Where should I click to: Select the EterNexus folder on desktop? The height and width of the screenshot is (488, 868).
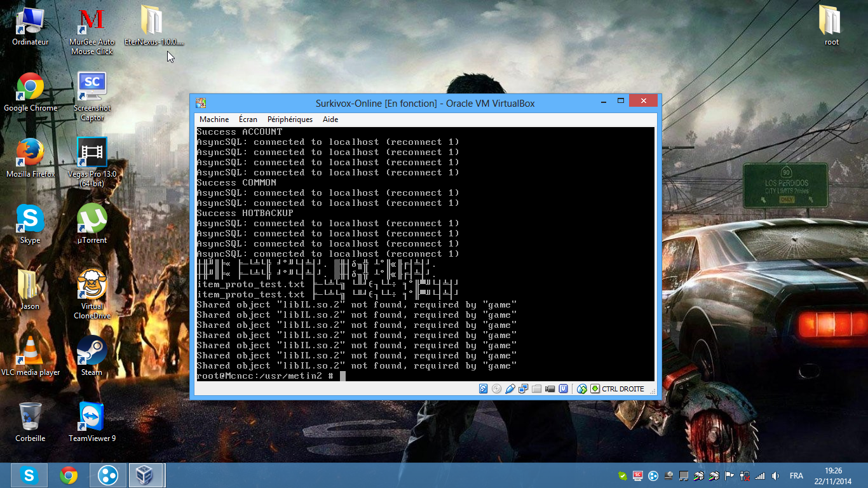click(153, 26)
